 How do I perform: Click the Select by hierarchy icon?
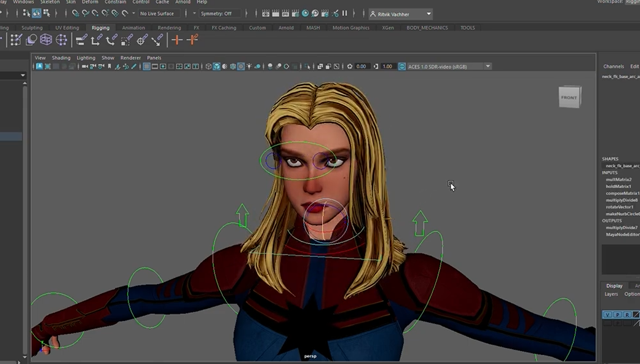(26, 14)
